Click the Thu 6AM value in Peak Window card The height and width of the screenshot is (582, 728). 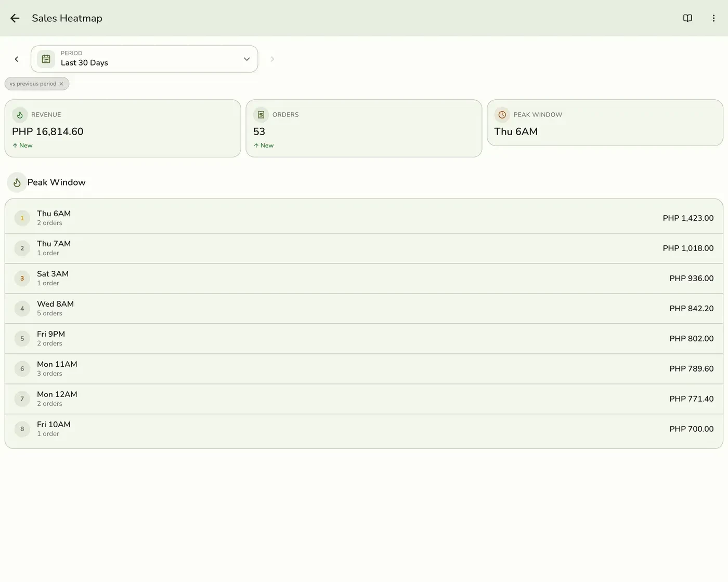pos(516,131)
